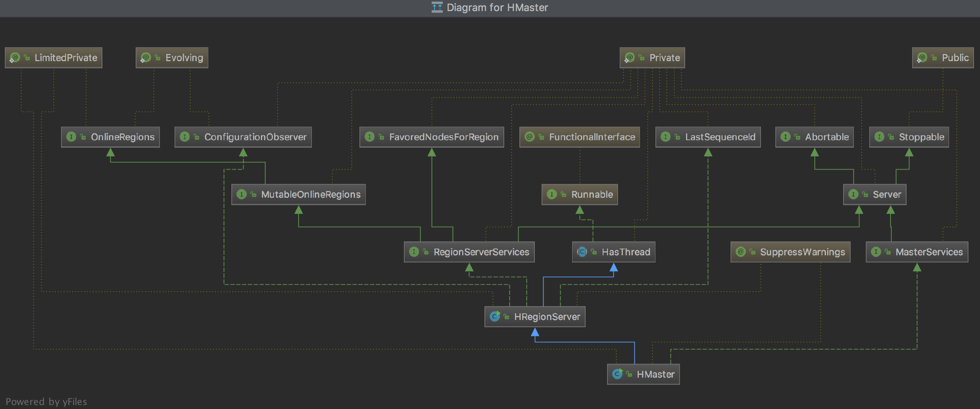Image resolution: width=980 pixels, height=409 pixels.
Task: Select the MutableOnlineRegions node label
Action: point(311,195)
